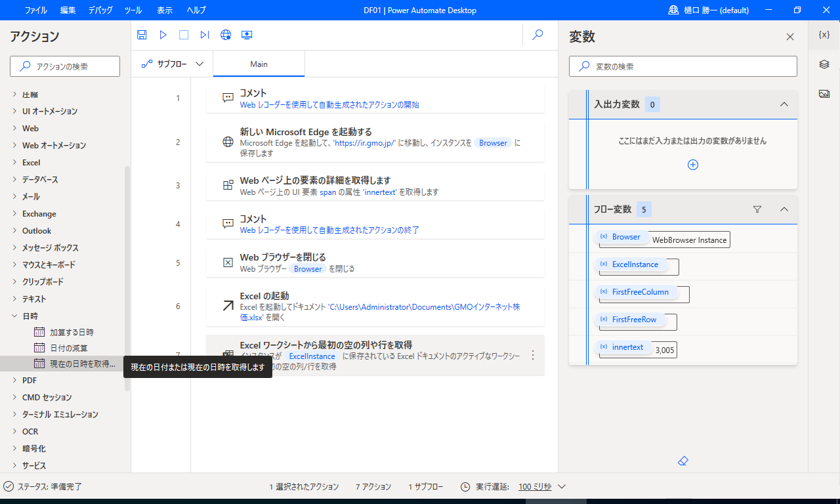Expand the Web オートメーション group
This screenshot has width=840, height=504.
[15, 145]
